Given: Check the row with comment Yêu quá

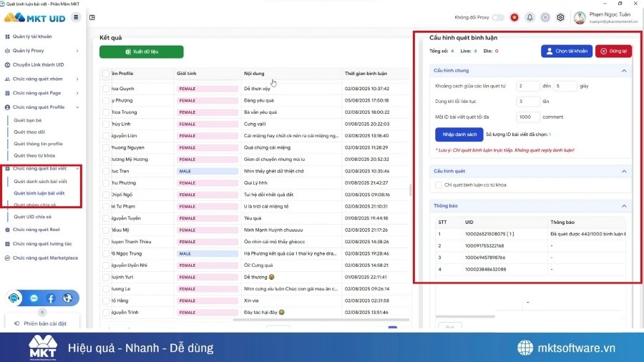Looking at the screenshot, I should click(106, 218).
